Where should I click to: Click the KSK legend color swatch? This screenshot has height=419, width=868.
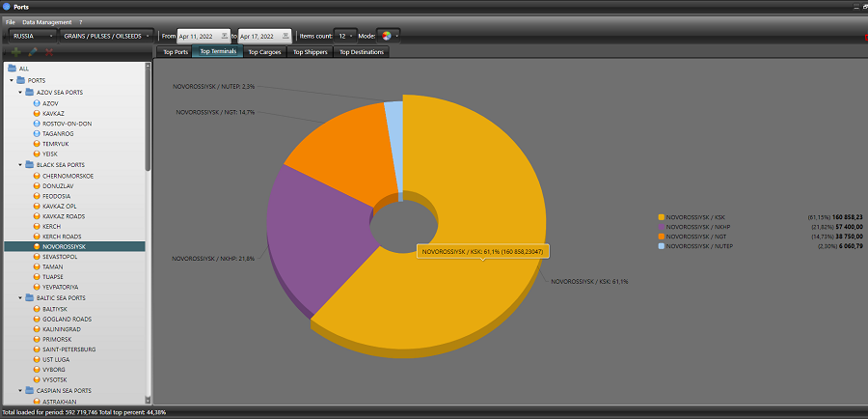tap(661, 217)
